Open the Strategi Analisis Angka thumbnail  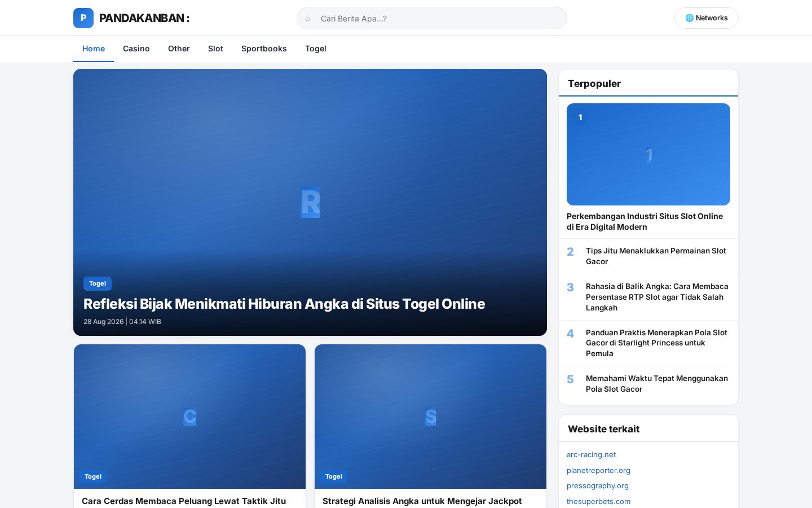pos(430,417)
